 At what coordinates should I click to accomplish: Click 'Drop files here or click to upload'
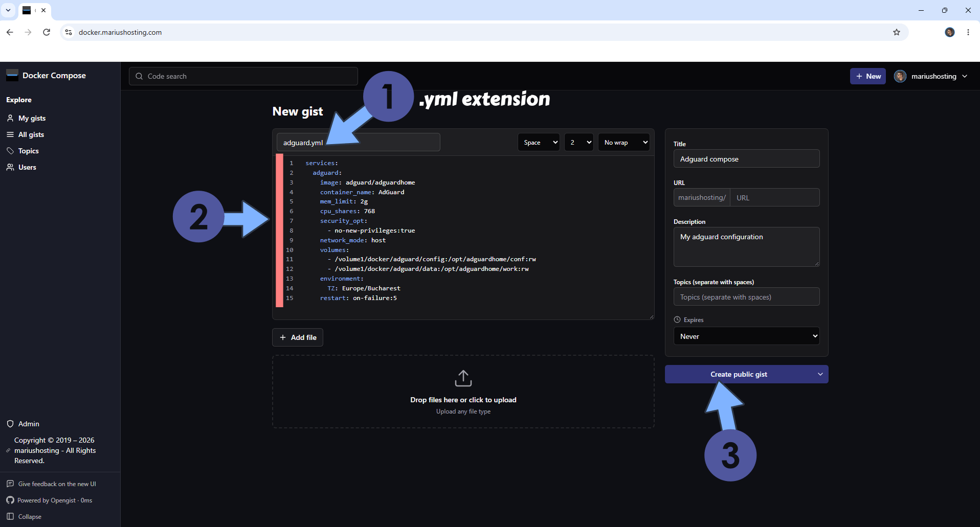click(463, 400)
